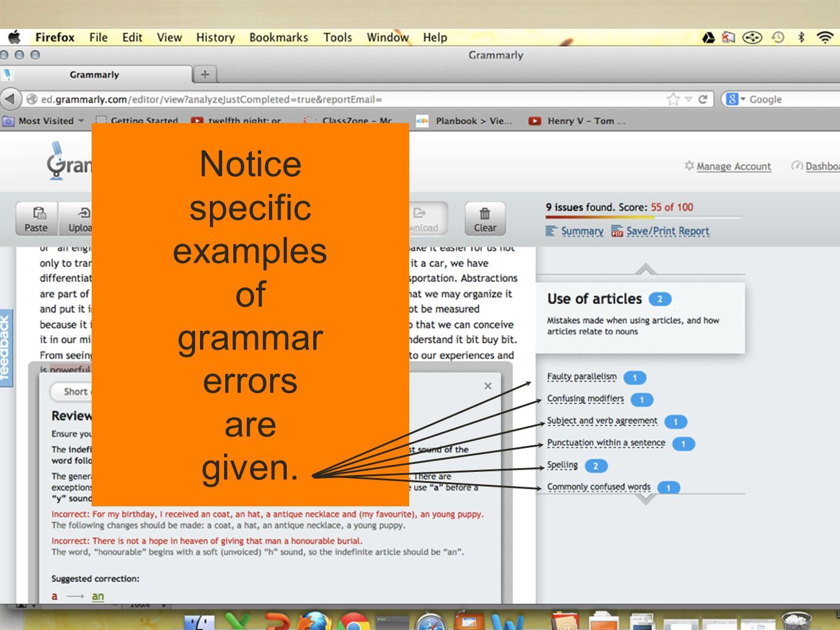Open Henry V - Tom bookmark
The width and height of the screenshot is (840, 630).
click(577, 121)
